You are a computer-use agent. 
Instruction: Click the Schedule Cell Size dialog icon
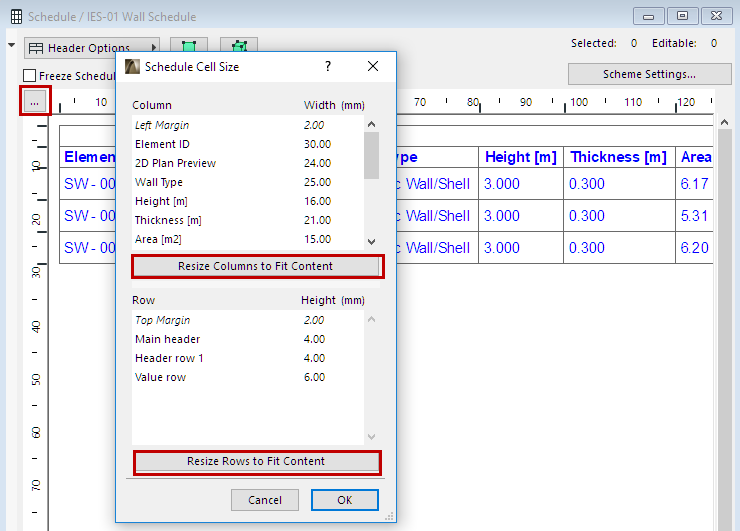132,67
